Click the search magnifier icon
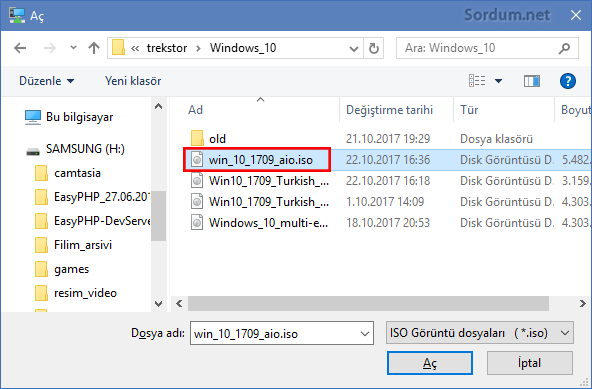The height and width of the screenshot is (389, 592). point(565,48)
